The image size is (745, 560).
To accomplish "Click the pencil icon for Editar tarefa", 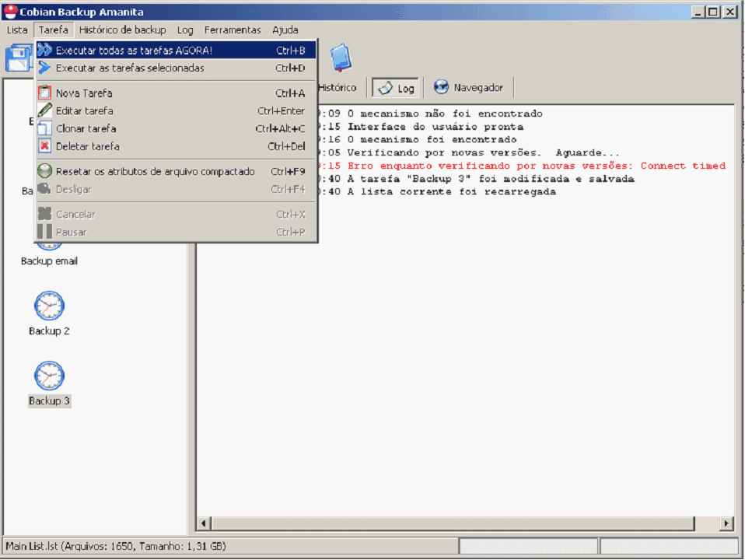I will pyautogui.click(x=44, y=110).
